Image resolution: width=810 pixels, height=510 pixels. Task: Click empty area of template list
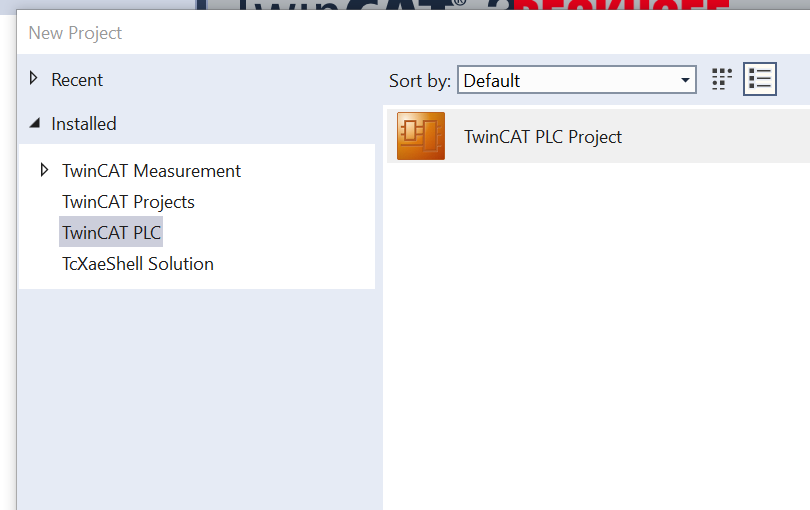(596, 330)
